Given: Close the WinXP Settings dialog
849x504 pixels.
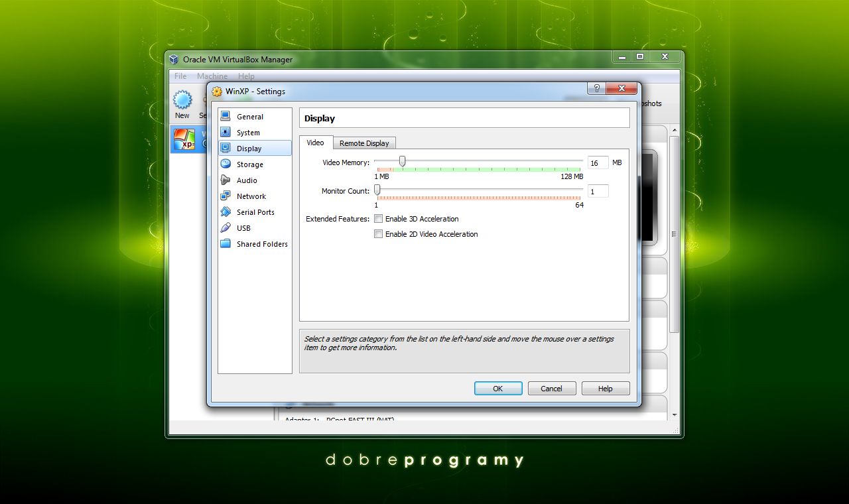Looking at the screenshot, I should coord(622,88).
